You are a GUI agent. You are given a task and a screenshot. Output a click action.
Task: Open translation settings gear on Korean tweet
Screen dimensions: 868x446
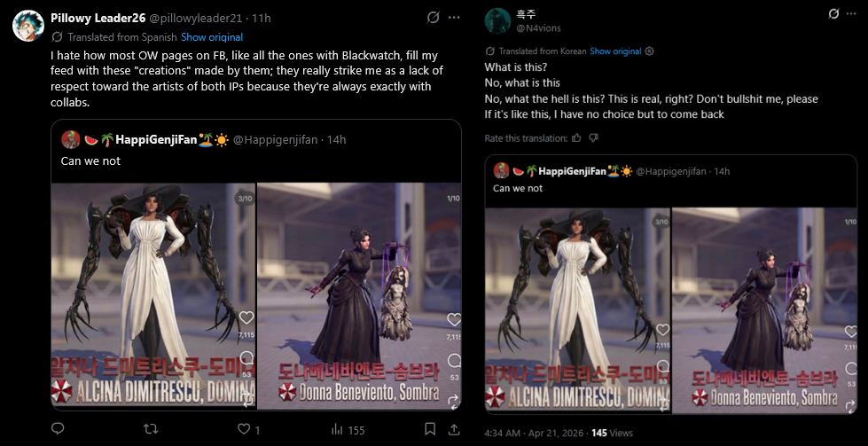650,51
